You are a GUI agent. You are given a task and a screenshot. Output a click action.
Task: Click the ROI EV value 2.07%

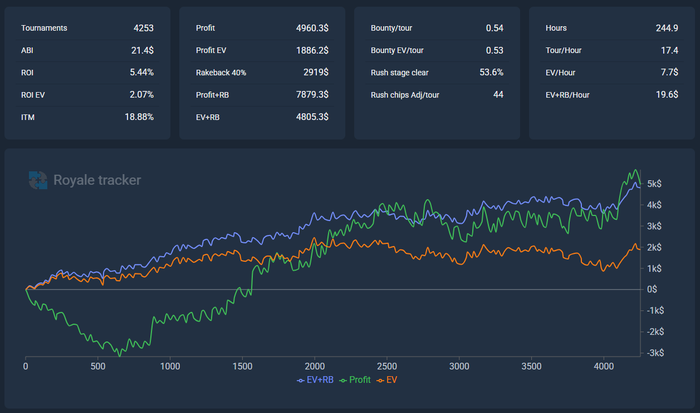click(x=142, y=95)
